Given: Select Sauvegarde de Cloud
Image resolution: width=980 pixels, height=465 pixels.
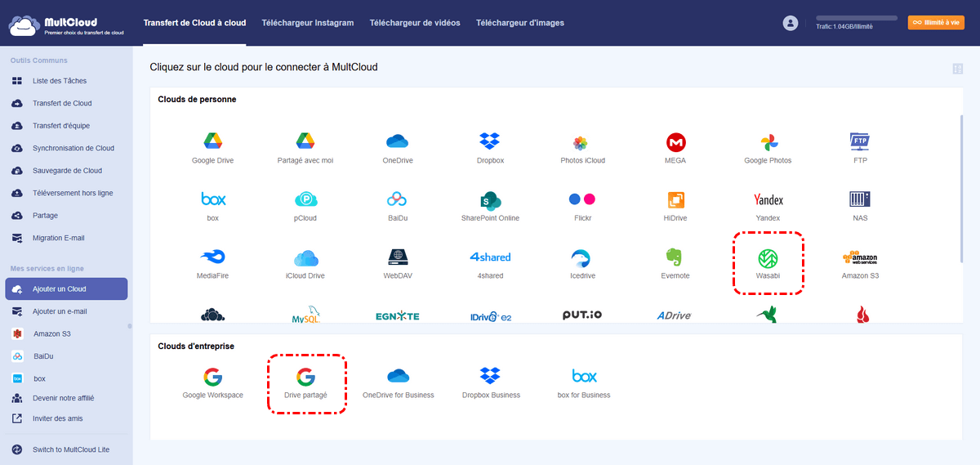Looking at the screenshot, I should (x=66, y=171).
